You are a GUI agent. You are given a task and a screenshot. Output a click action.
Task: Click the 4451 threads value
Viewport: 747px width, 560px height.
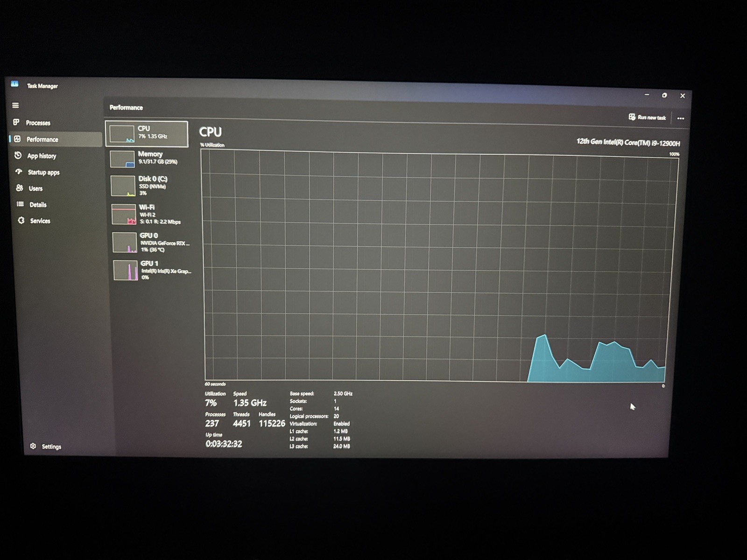point(242,423)
